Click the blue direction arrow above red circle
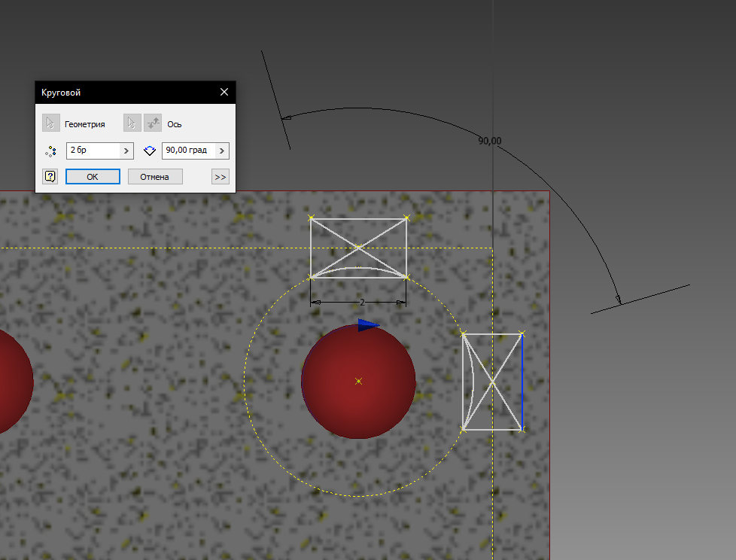This screenshot has height=560, width=736. [367, 324]
